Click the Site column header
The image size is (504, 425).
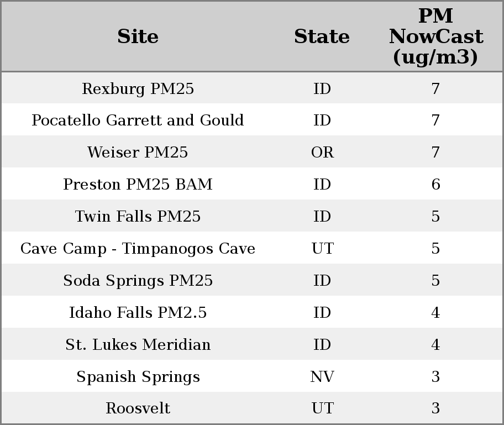pos(138,36)
